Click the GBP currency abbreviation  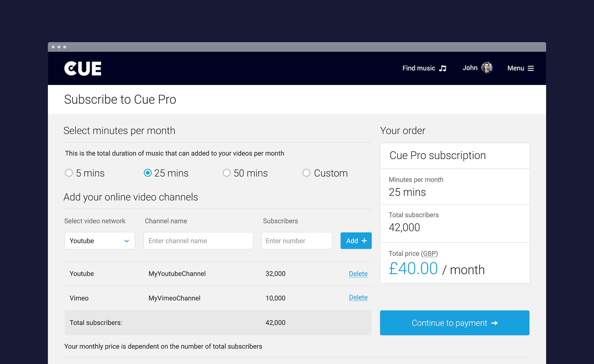tap(429, 254)
